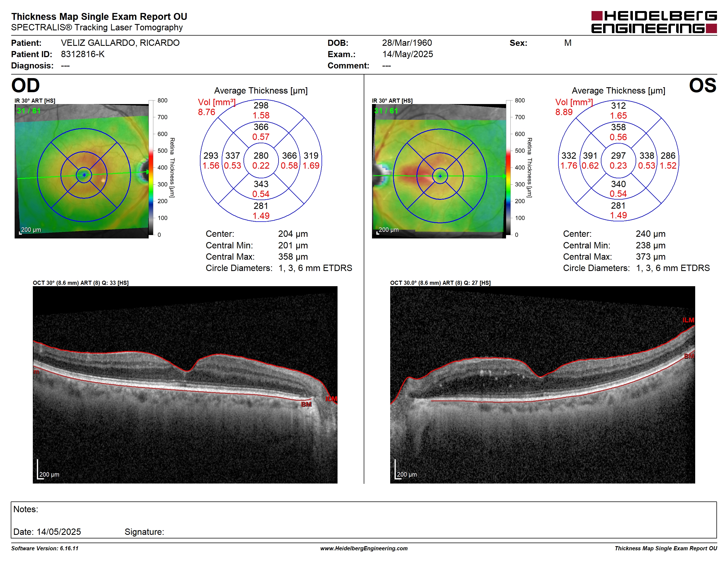This screenshot has height=563, width=728.
Task: Click the OS outer temporal value 286
Action: [668, 156]
